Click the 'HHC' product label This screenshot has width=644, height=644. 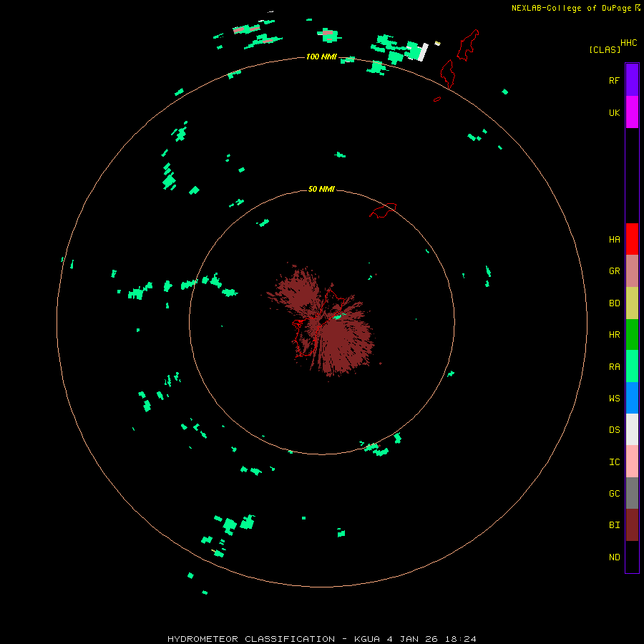628,43
